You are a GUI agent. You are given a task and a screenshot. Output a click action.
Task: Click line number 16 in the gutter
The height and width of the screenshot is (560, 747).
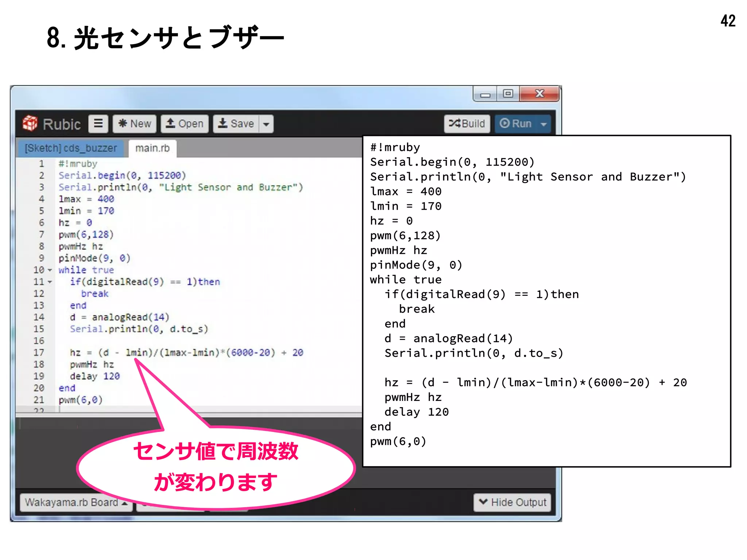(x=39, y=341)
